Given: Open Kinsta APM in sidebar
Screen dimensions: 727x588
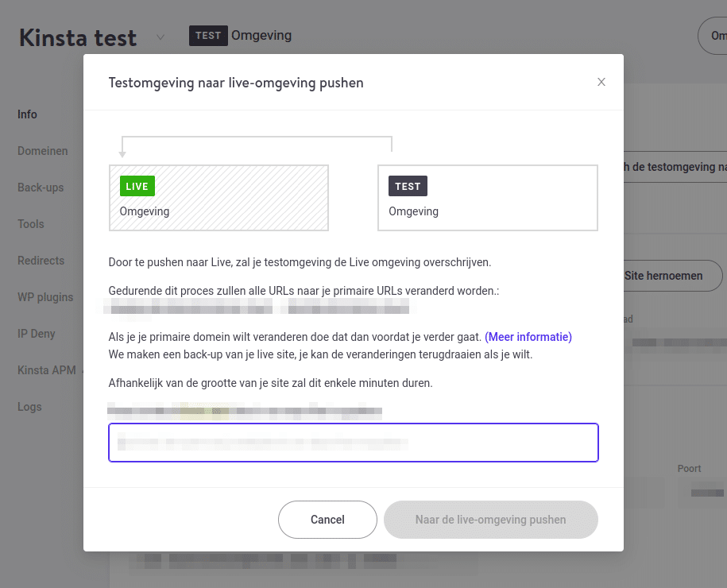Looking at the screenshot, I should 48,370.
